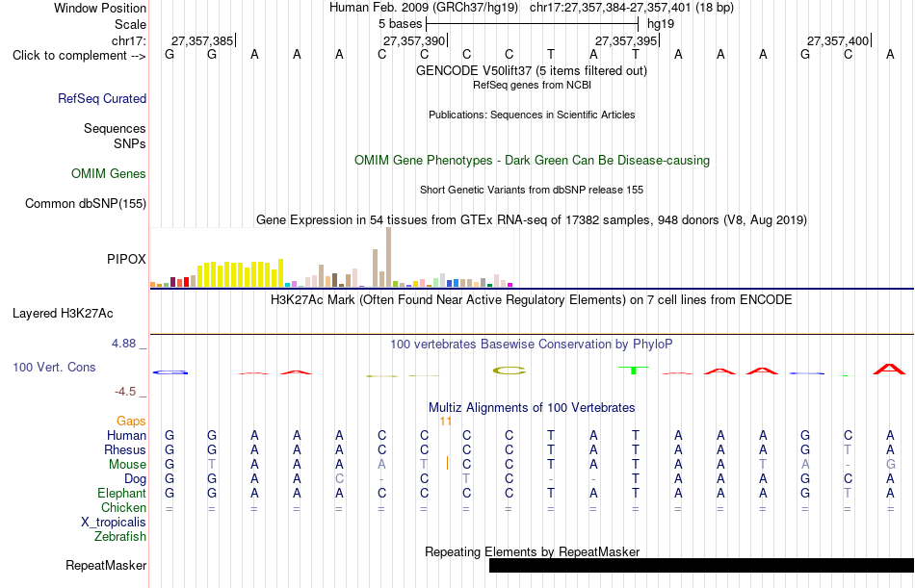Viewport: 915px width, 588px height.
Task: Open the Layered H3K27Ac track label
Action: 63,314
